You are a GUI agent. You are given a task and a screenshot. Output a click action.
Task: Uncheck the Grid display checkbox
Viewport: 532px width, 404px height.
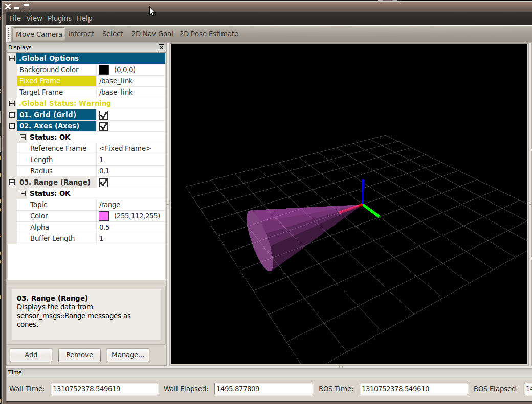coord(103,115)
